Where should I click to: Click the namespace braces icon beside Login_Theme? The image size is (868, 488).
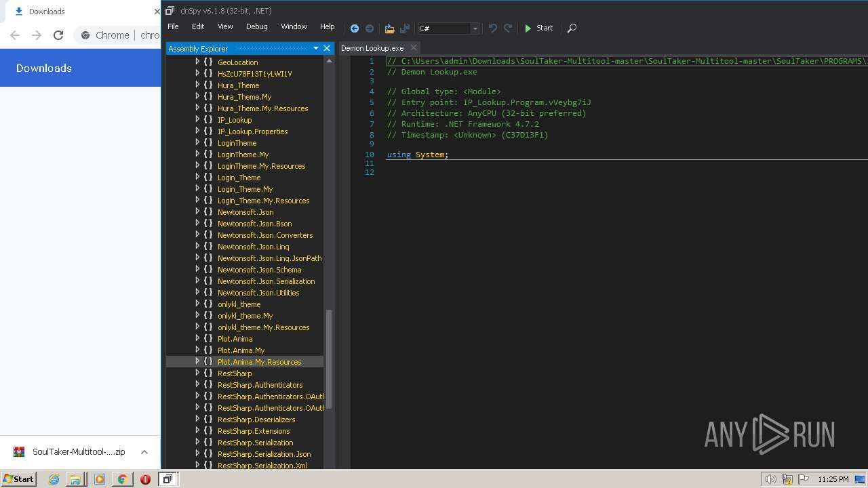coord(208,178)
